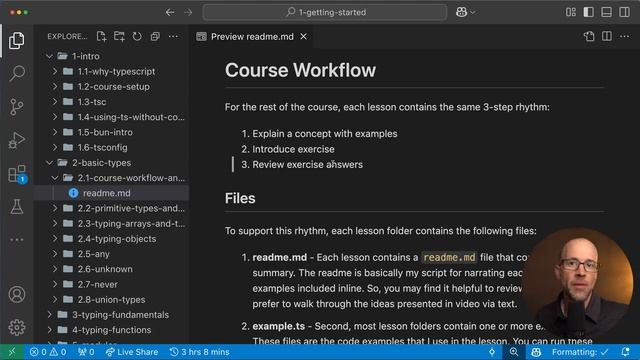Click the EXPLORER panel title
The image size is (640, 360).
pos(67,36)
